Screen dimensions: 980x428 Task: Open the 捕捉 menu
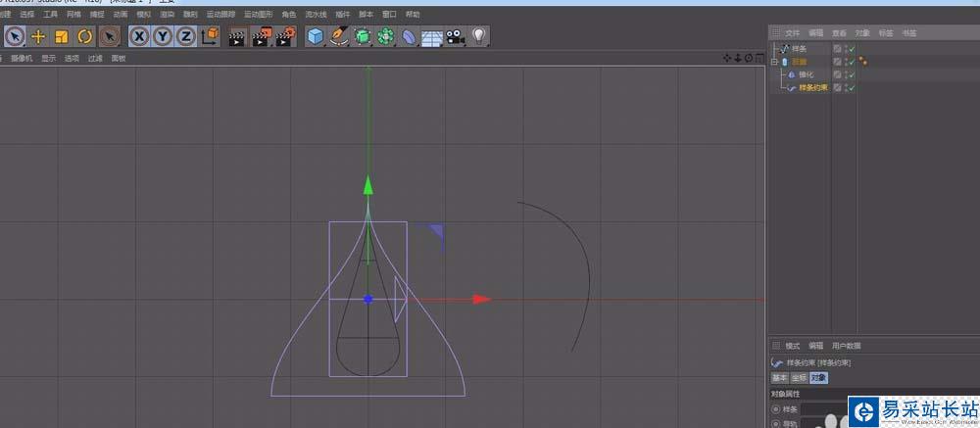[97, 14]
